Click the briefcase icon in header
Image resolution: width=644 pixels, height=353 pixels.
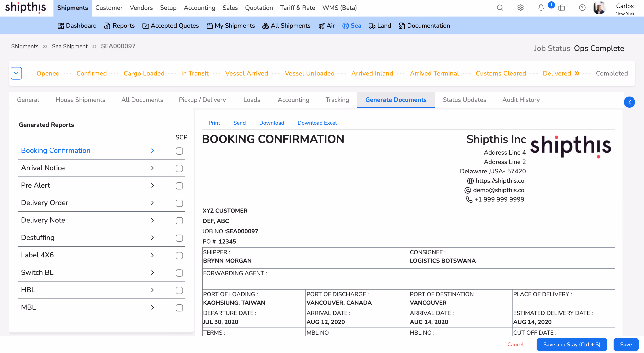561,8
